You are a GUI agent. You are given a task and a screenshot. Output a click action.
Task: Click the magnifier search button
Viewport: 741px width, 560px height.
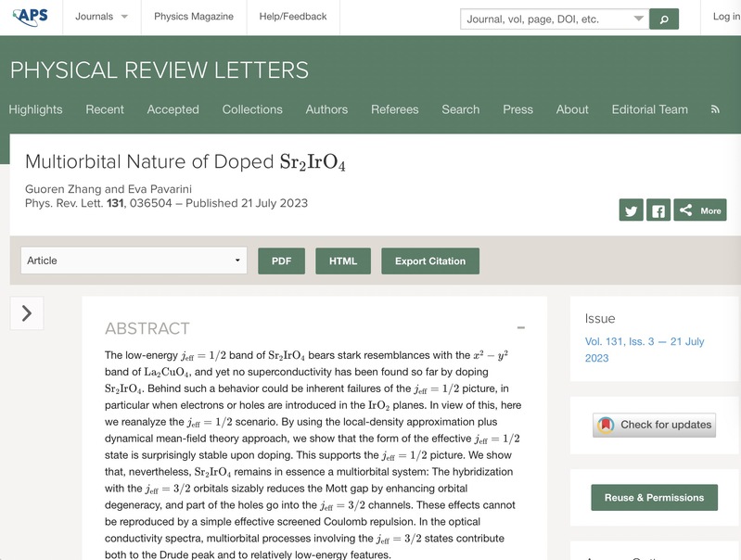pos(663,19)
